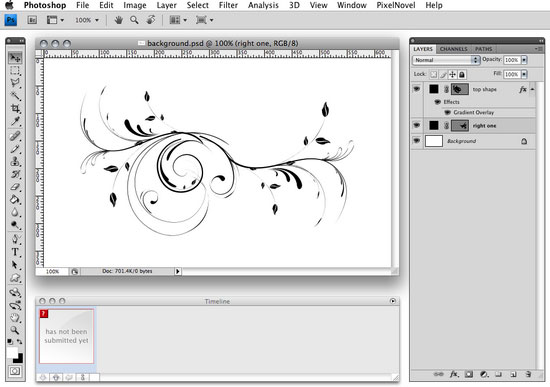Open the Layer menu
The image size is (550, 387).
tap(166, 5)
